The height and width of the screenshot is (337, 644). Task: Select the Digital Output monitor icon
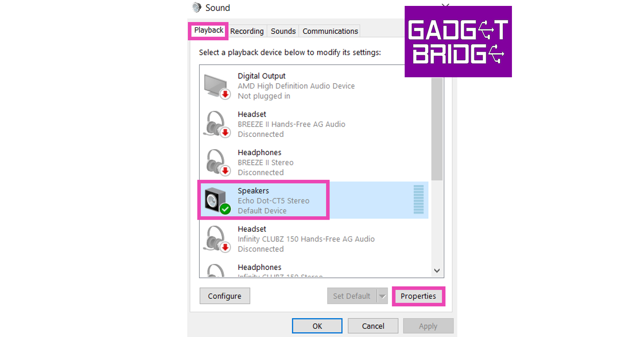217,86
